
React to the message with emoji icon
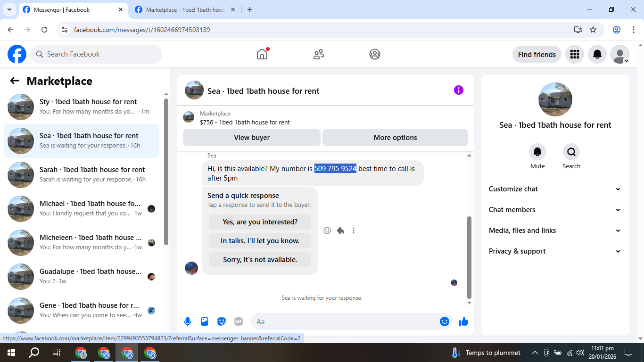[x=327, y=230]
